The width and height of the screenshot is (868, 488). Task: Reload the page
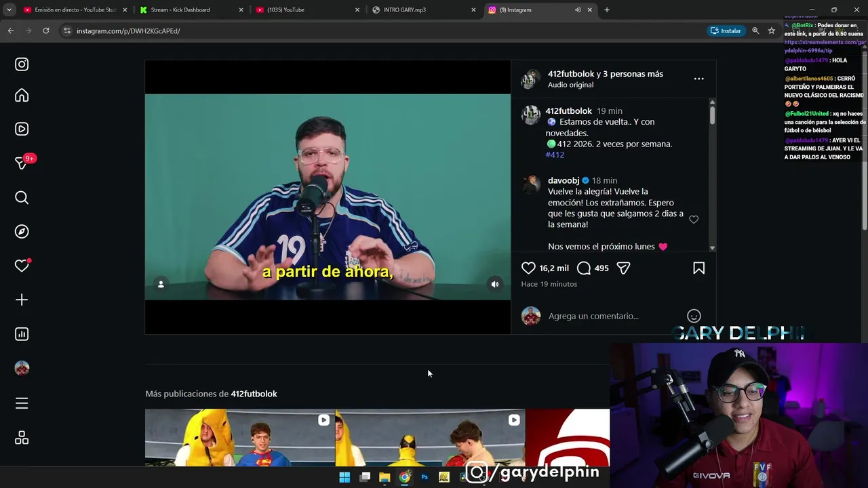click(45, 30)
